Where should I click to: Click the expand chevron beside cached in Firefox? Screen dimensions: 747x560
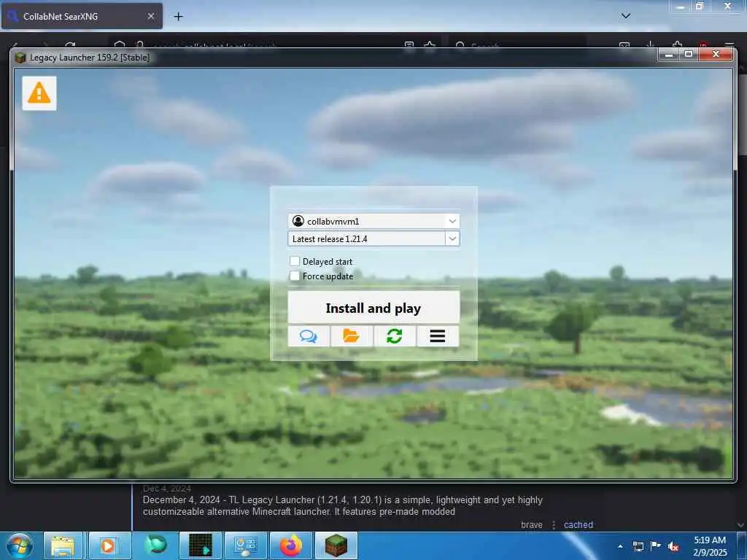coord(740,525)
